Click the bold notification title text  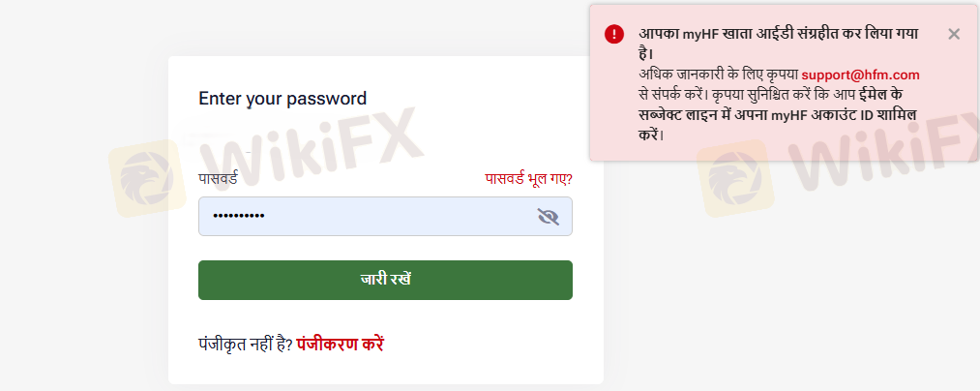coord(778,44)
